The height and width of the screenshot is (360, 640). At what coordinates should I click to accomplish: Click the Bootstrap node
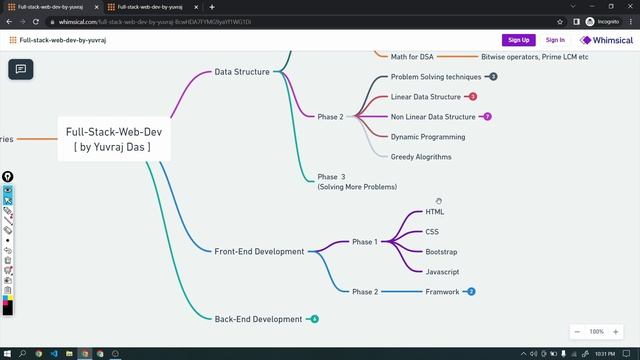tap(441, 252)
